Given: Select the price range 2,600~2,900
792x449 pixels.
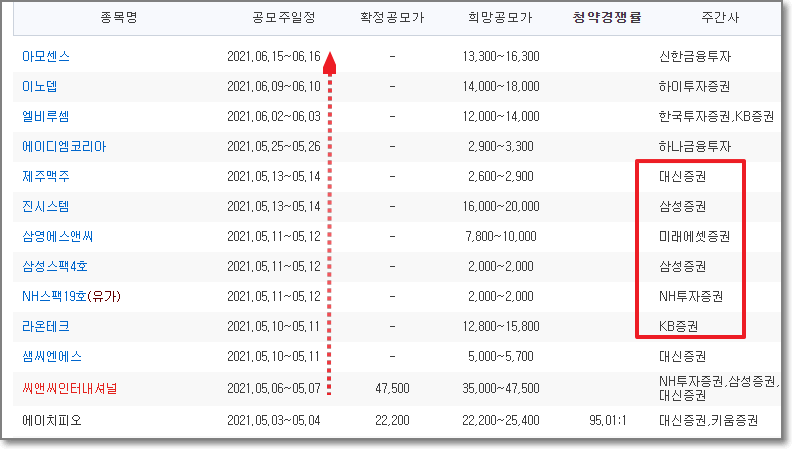Looking at the screenshot, I should (501, 176).
